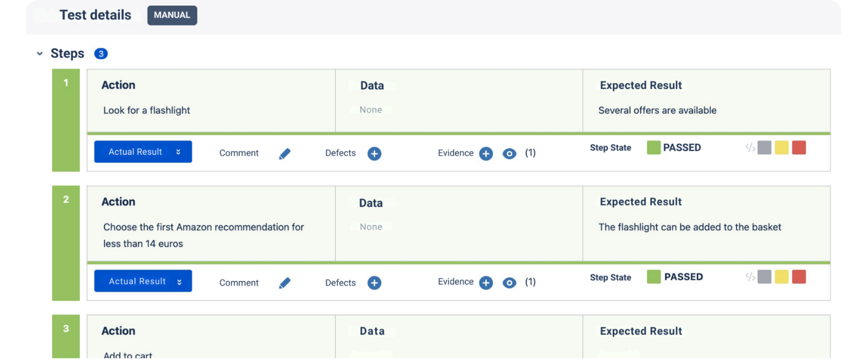Select the green PASSED swatch in step 2
This screenshot has height=360, width=868.
(x=653, y=277)
